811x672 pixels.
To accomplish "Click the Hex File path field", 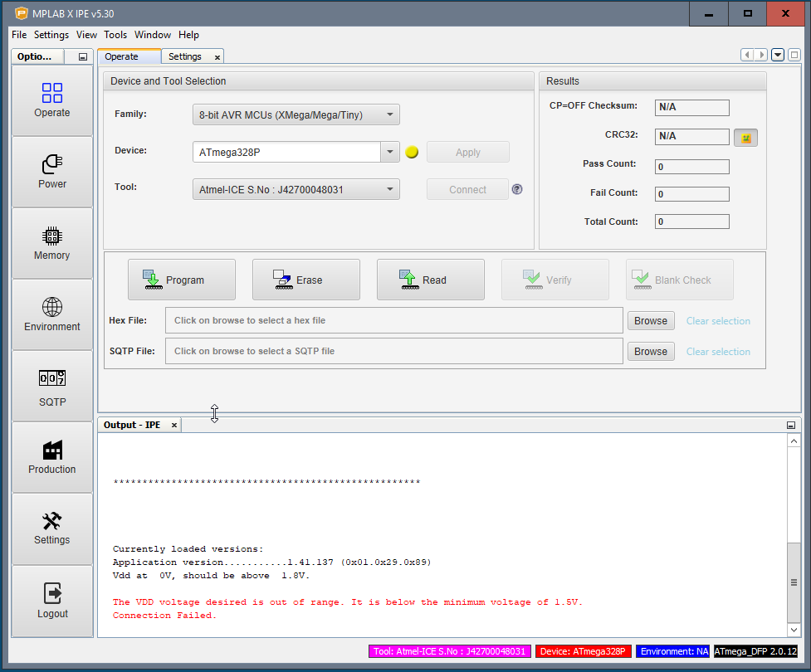I will pos(394,320).
